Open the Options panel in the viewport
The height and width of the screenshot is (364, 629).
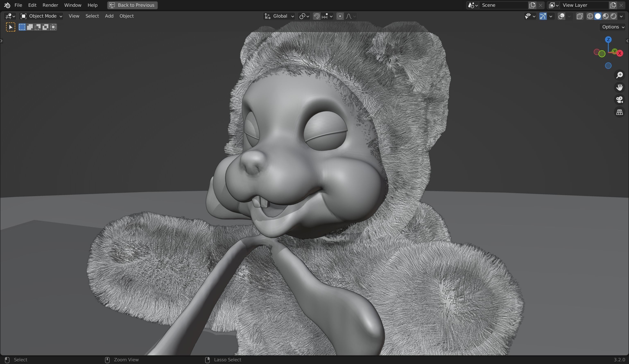click(x=612, y=27)
